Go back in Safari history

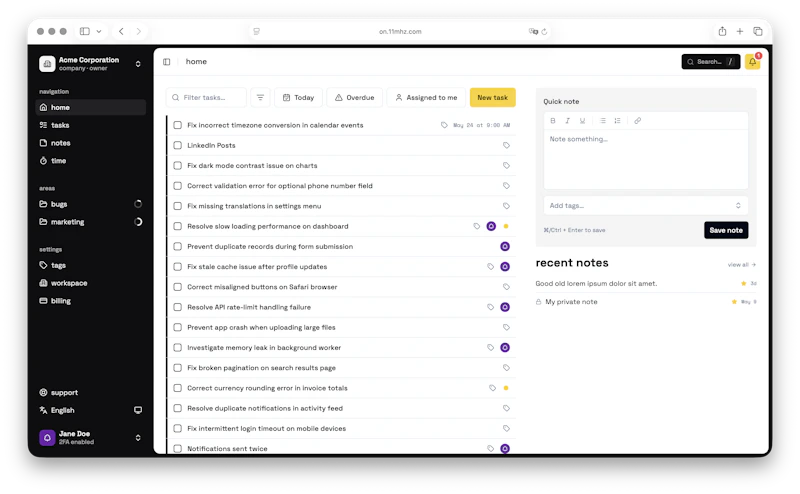[x=121, y=31]
